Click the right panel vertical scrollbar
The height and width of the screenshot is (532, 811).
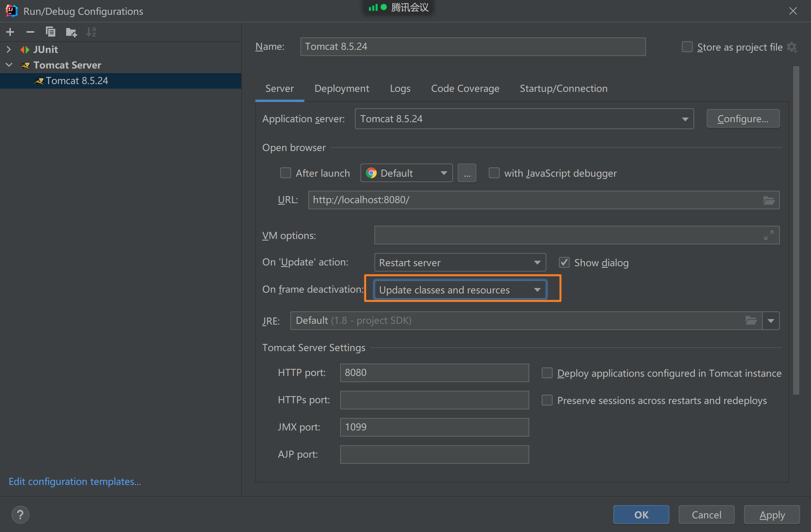click(x=796, y=230)
